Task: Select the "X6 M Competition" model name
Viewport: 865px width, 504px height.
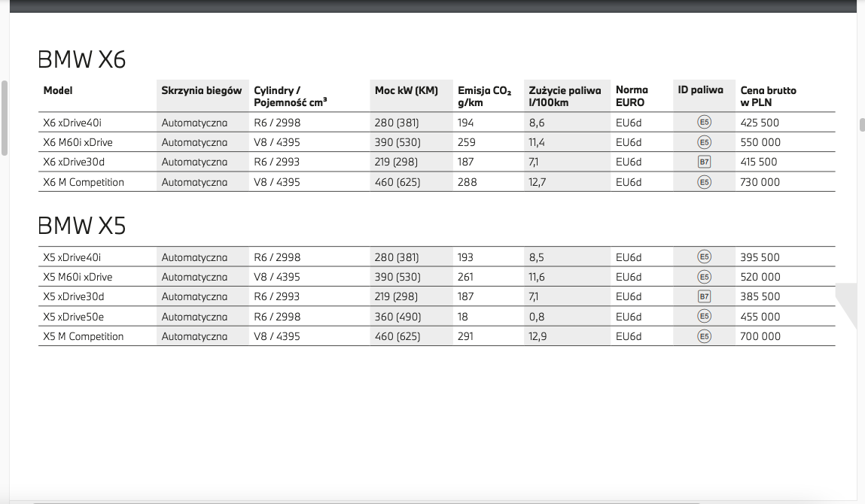Action: click(x=84, y=182)
